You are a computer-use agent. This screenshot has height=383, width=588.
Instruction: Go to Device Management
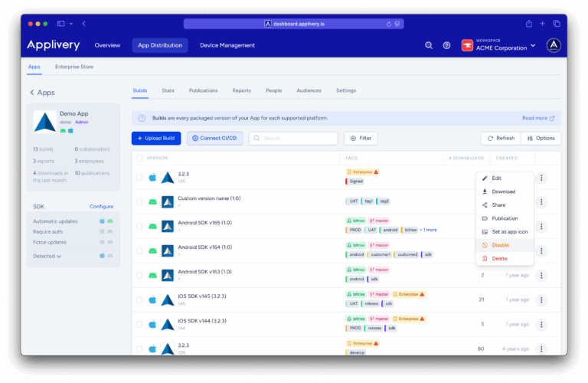(227, 45)
